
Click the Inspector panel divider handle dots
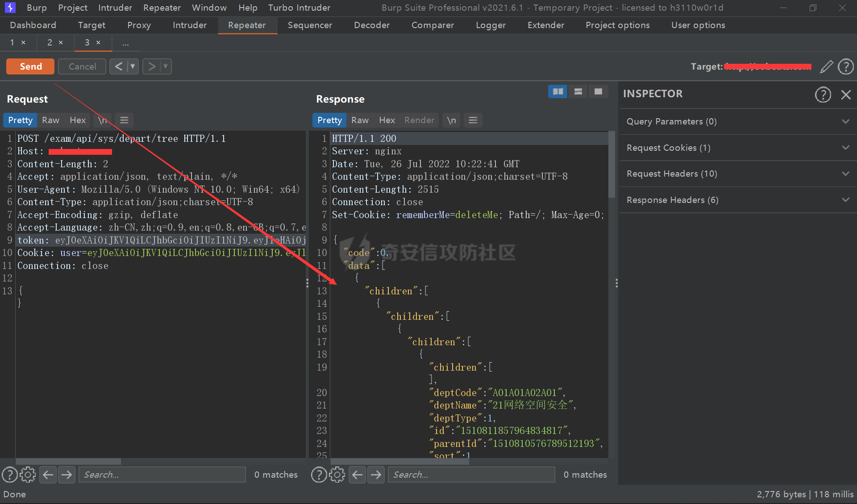click(616, 283)
